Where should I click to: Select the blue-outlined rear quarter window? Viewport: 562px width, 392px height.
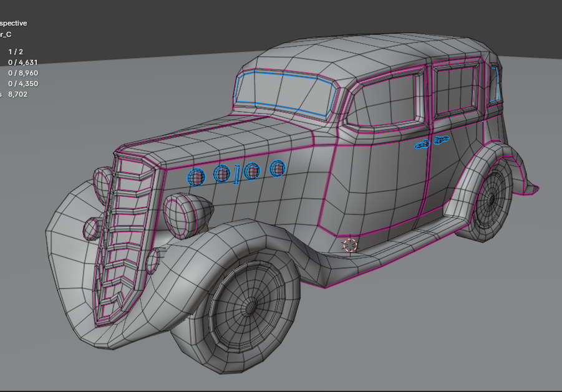495,84
